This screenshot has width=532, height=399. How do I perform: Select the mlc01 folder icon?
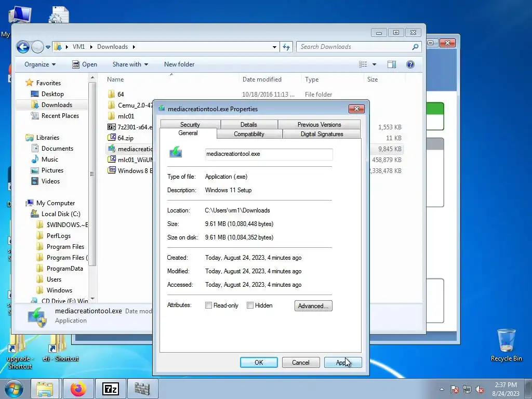coord(111,116)
